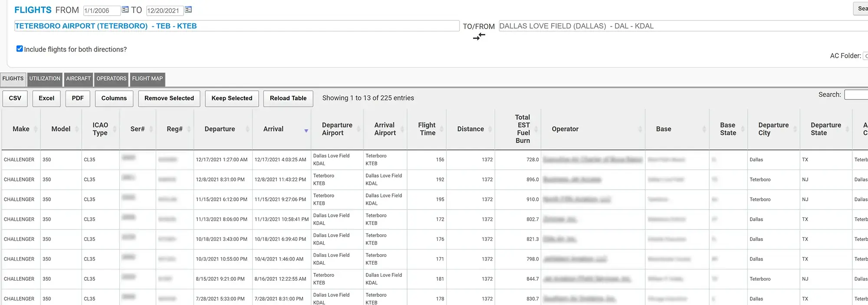Open the TO date calendar picker icon
This screenshot has width=868, height=305.
coord(188,10)
